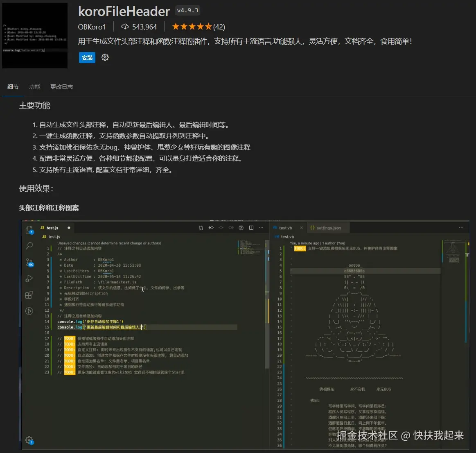Image resolution: width=476 pixels, height=453 pixels.
Task: Click the 佛祖保佑 text under the ASCII Buddha
Action: pyautogui.click(x=327, y=389)
